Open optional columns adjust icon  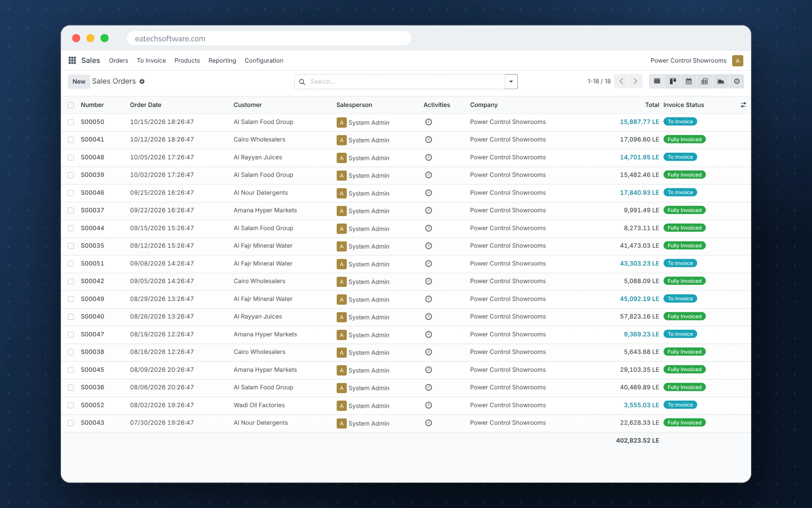point(743,105)
